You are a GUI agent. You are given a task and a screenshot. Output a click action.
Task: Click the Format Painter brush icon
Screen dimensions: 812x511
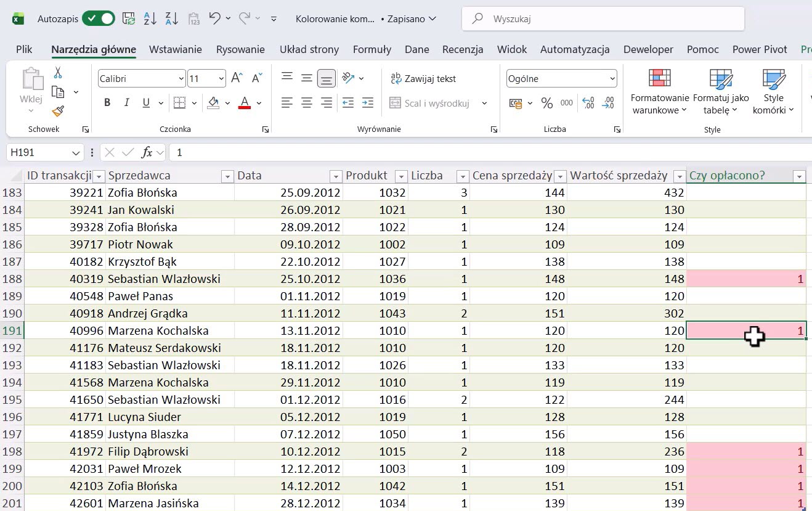point(58,111)
